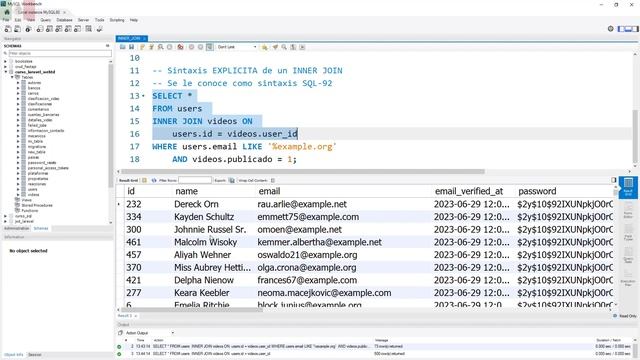The image size is (640, 360).
Task: Open the Field Types side button
Action: pos(628,233)
